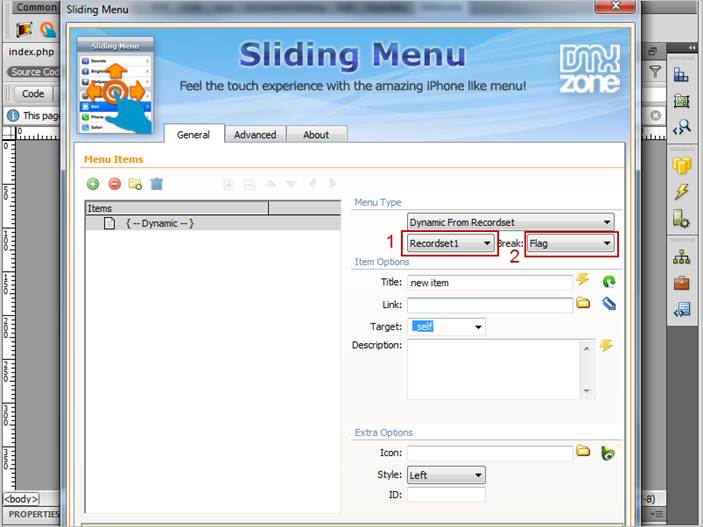Image resolution: width=703 pixels, height=527 pixels.
Task: Click the PROPERTIES panel header in Dreamweaver
Action: (34, 514)
